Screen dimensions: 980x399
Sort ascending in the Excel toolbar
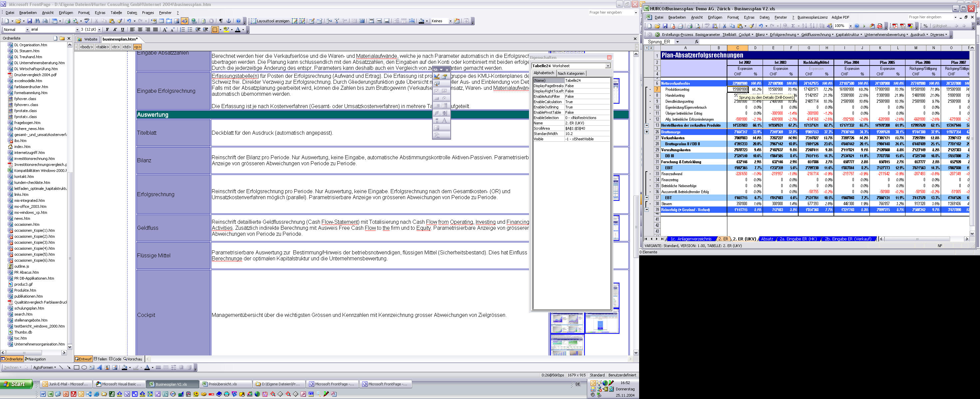pos(804,26)
